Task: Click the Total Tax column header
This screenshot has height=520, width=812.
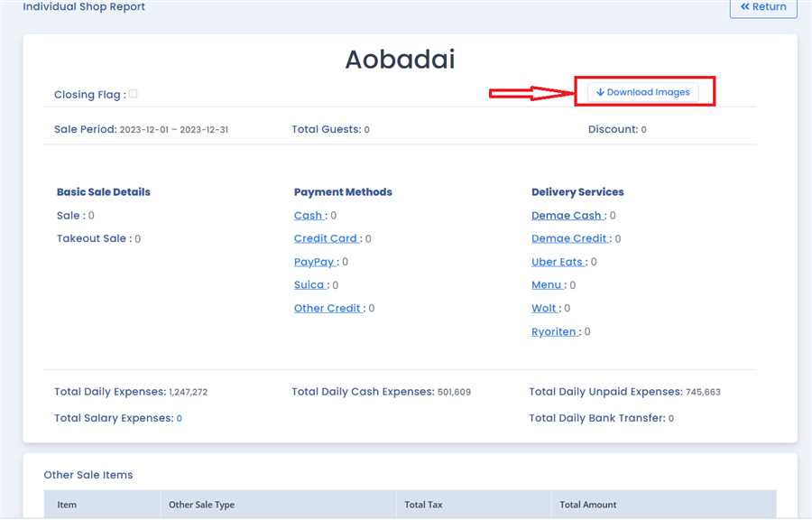Action: coord(422,505)
